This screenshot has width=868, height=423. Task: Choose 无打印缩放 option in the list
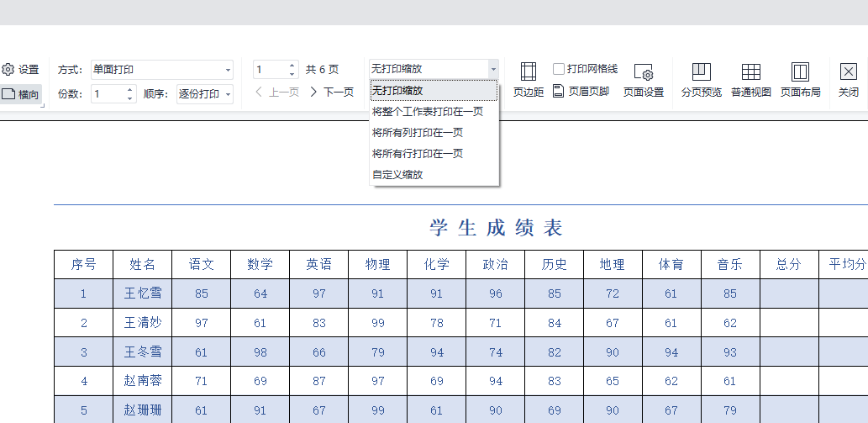(434, 90)
